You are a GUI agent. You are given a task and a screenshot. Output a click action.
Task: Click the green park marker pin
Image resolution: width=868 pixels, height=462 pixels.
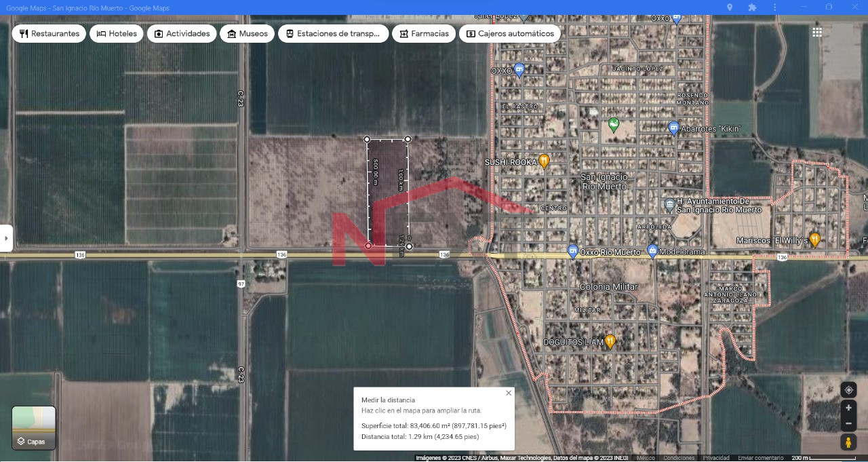[614, 125]
